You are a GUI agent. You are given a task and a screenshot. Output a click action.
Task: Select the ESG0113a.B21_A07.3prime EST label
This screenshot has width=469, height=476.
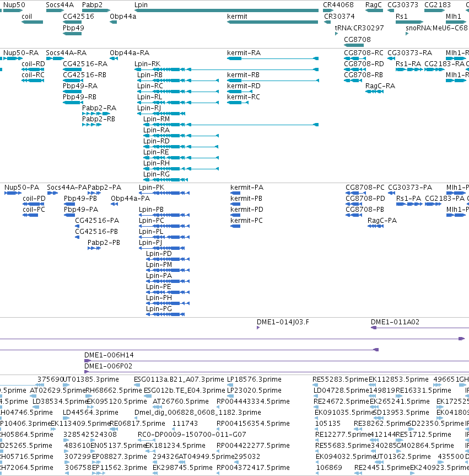click(179, 379)
